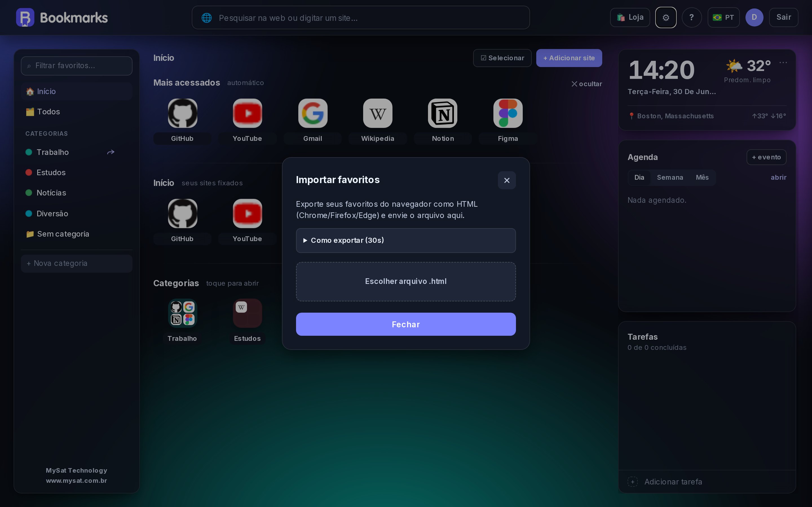Open the Figma shortcut in Mais acessados
Viewport: 812px width, 507px height.
(x=508, y=113)
